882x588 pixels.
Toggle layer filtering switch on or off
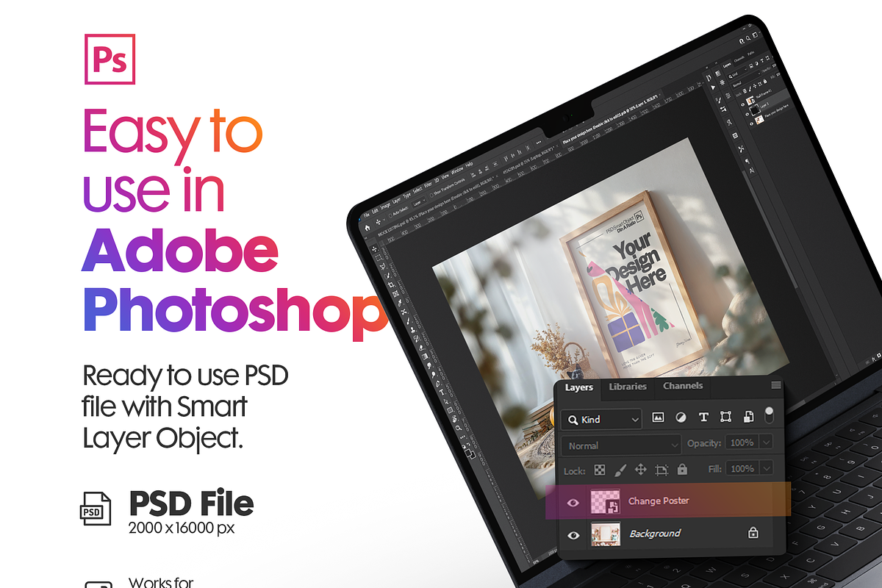(x=770, y=415)
